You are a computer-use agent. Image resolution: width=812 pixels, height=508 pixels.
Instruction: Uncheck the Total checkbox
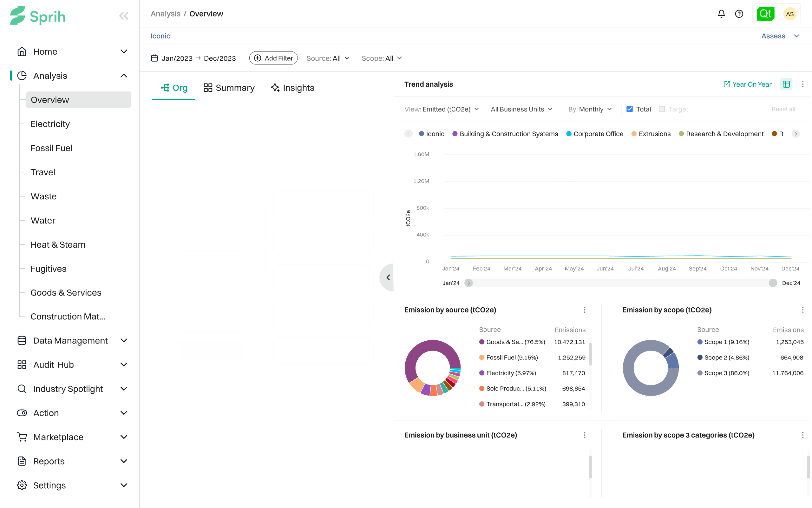click(630, 109)
